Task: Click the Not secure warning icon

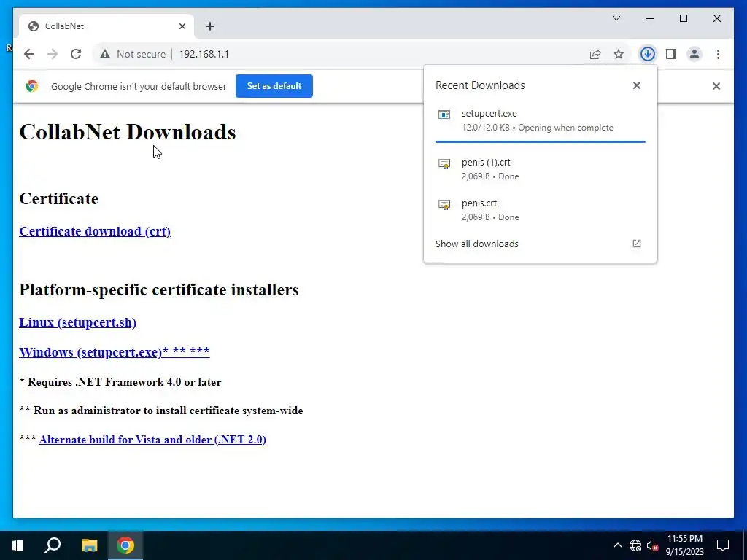Action: [x=105, y=54]
